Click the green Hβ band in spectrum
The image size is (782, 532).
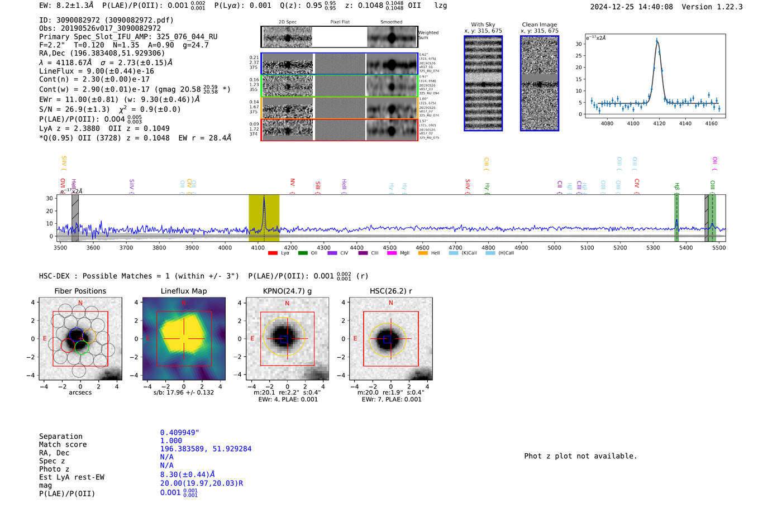click(676, 218)
